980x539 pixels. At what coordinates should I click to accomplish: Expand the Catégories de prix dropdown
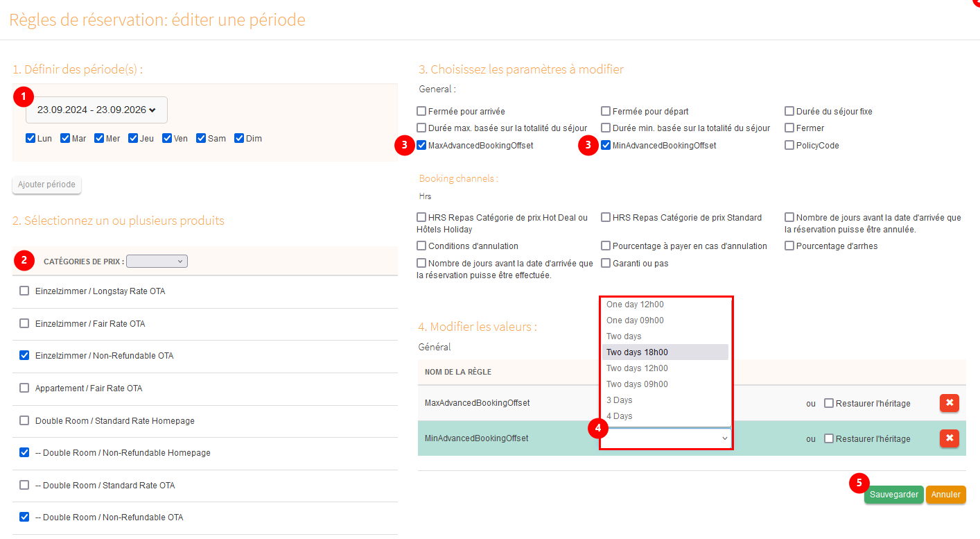tap(157, 262)
